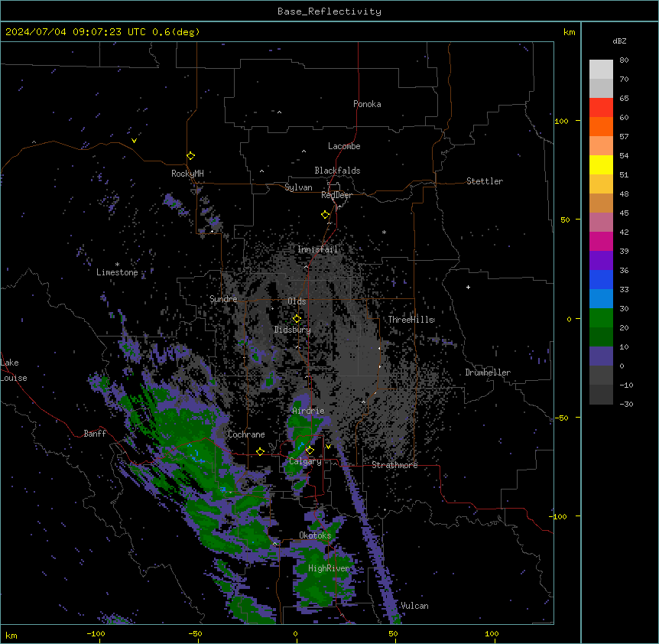Click the Limestone label
The width and height of the screenshot is (659, 644).
click(117, 272)
